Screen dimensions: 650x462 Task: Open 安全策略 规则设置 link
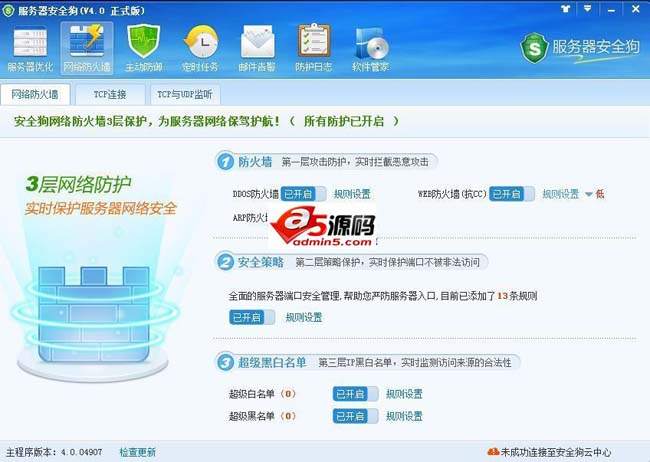pyautogui.click(x=304, y=318)
